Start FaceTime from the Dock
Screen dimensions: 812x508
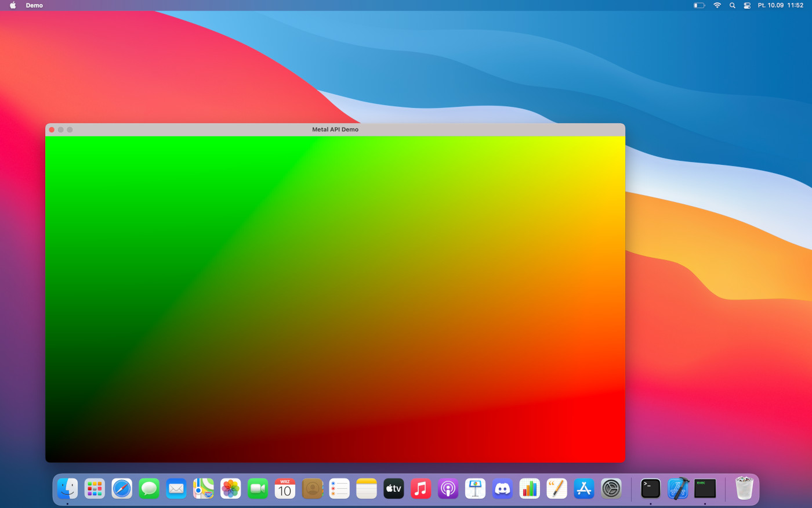pyautogui.click(x=258, y=488)
